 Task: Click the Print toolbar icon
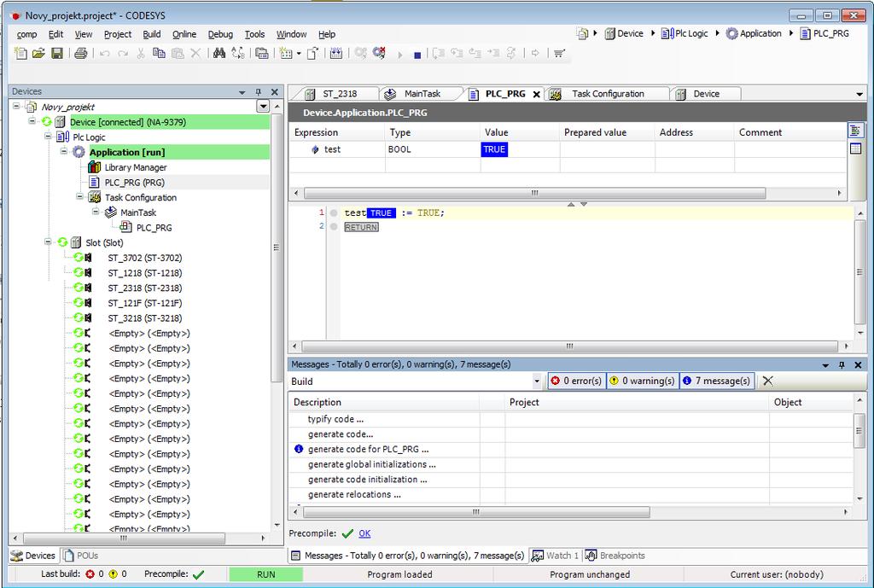click(x=81, y=53)
